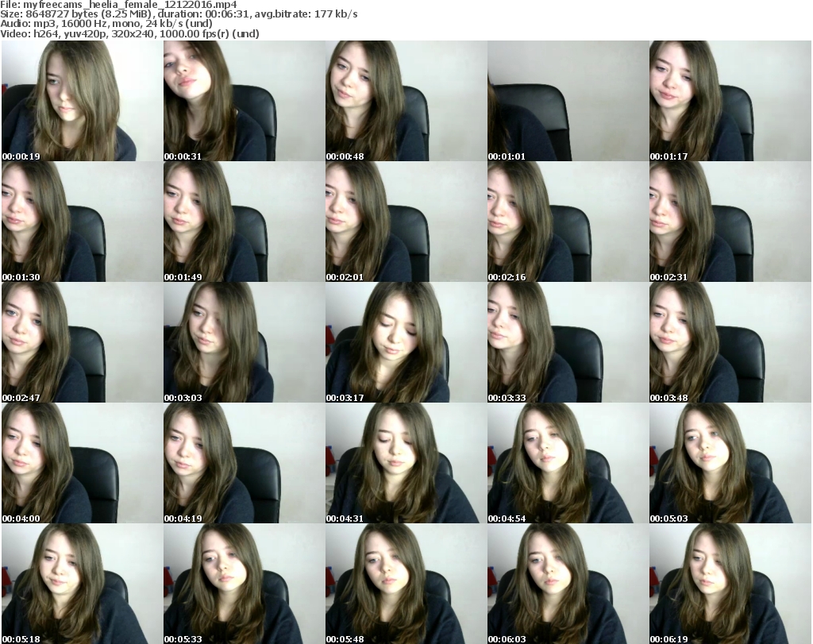Viewport: 813px width, 644px height.
Task: Select the thumbnail stamped 00:00:31
Action: point(245,101)
